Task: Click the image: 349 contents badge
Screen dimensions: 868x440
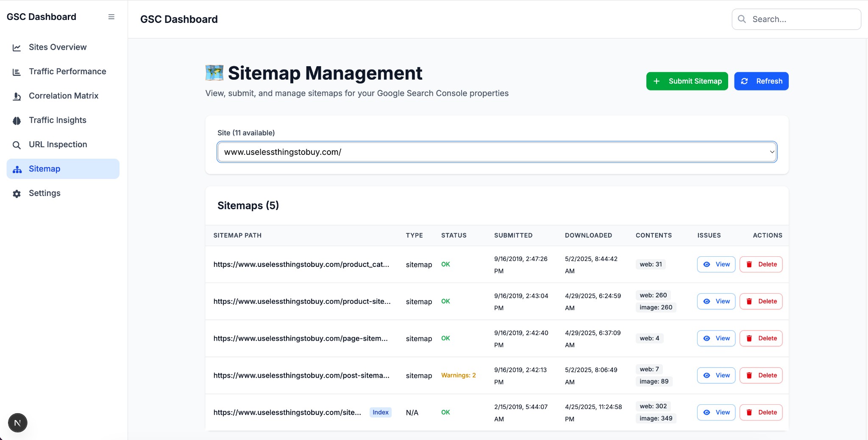Action: click(x=656, y=419)
